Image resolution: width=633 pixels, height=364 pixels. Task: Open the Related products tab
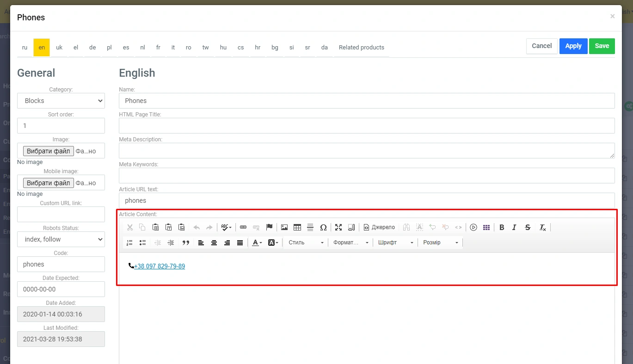(361, 48)
